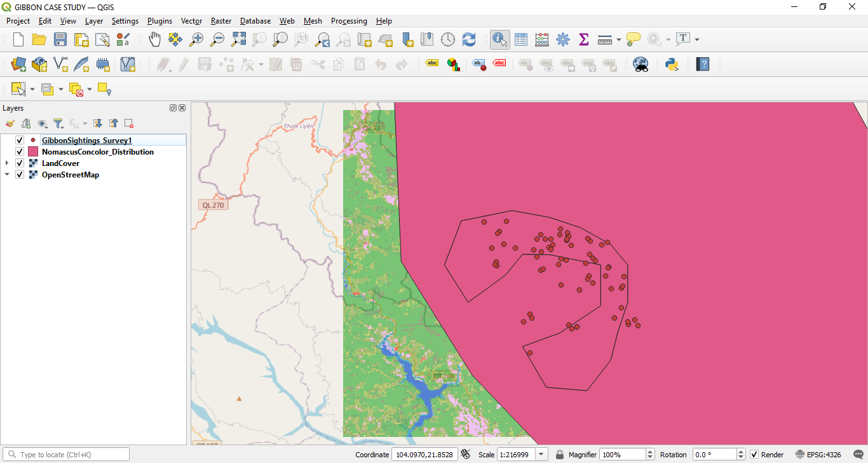Open the Plugins menu
This screenshot has width=868, height=463.
tap(159, 21)
